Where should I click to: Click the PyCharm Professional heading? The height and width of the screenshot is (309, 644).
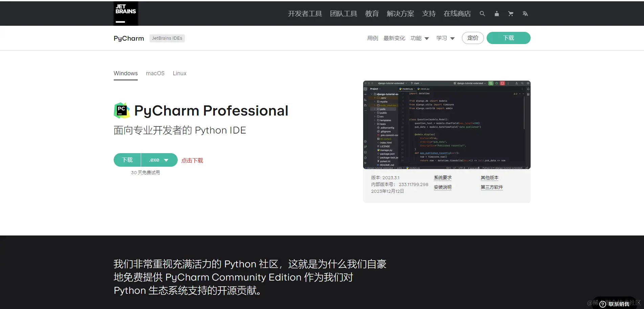point(211,111)
